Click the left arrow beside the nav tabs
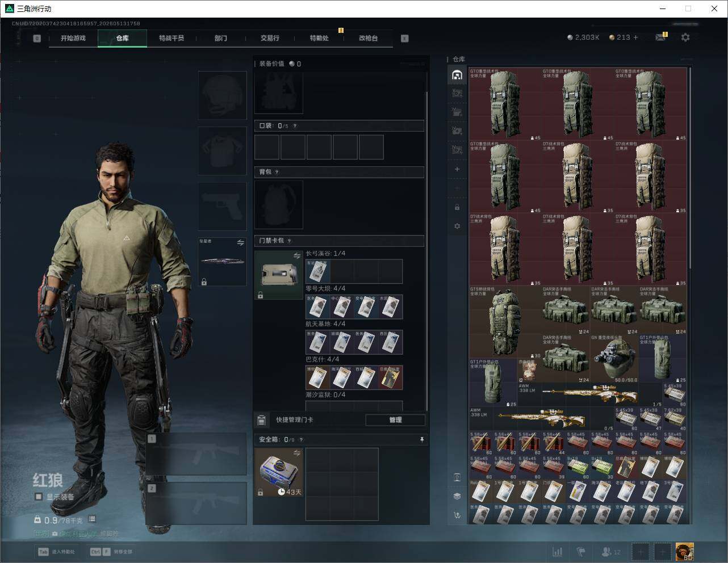This screenshot has width=728, height=563. click(37, 39)
